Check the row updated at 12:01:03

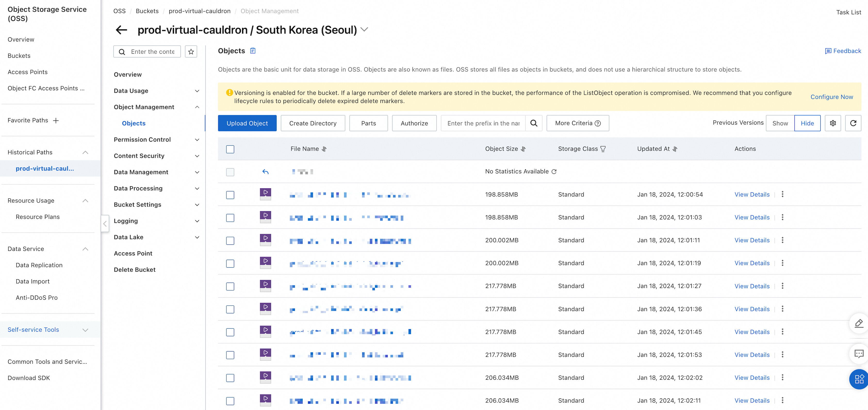tap(230, 218)
